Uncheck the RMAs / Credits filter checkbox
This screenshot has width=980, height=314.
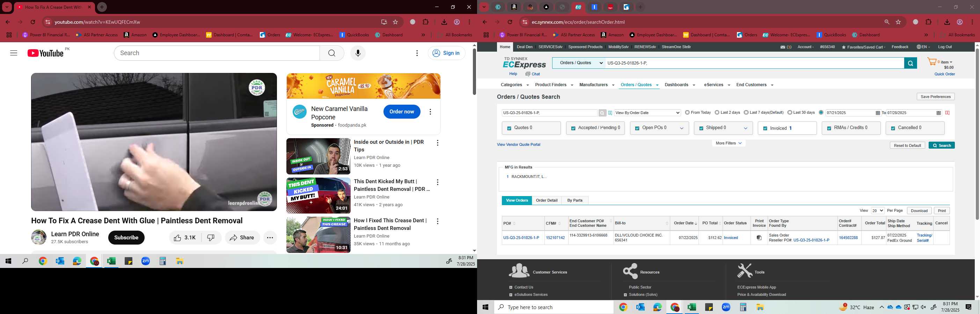point(829,128)
